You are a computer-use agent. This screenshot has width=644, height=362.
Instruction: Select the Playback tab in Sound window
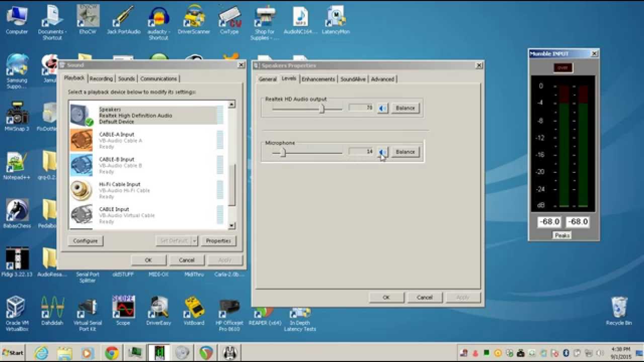click(74, 78)
